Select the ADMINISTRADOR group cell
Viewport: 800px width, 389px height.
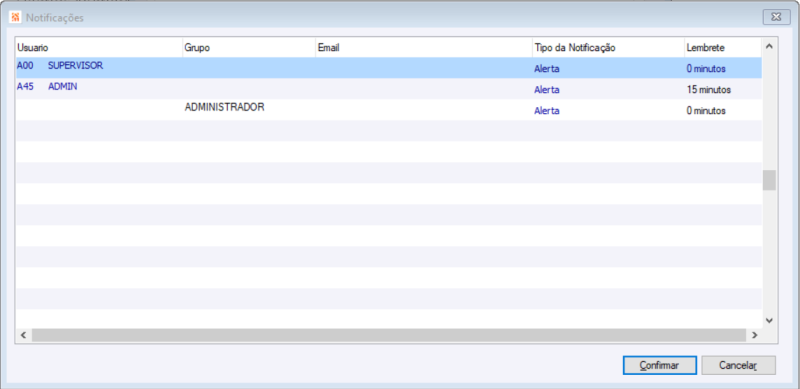224,108
